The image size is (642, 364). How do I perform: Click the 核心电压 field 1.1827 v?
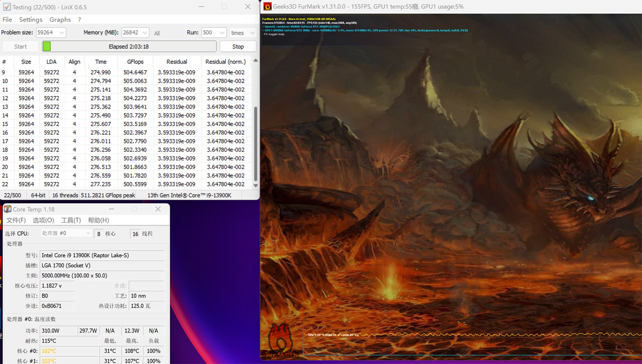pos(57,285)
